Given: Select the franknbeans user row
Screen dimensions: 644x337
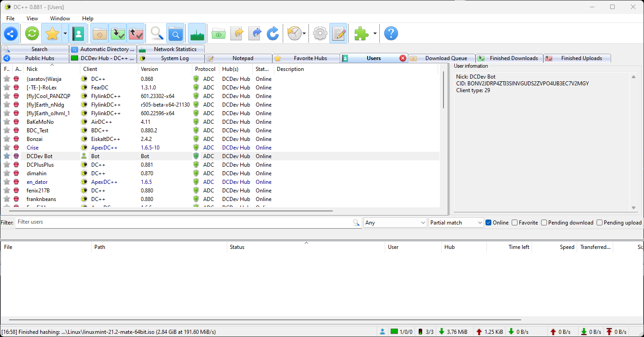Looking at the screenshot, I should click(x=220, y=199).
